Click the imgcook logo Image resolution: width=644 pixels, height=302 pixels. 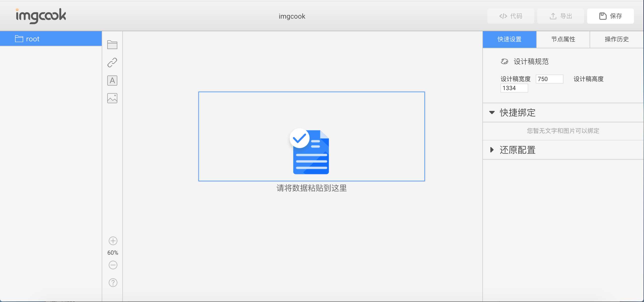click(41, 16)
